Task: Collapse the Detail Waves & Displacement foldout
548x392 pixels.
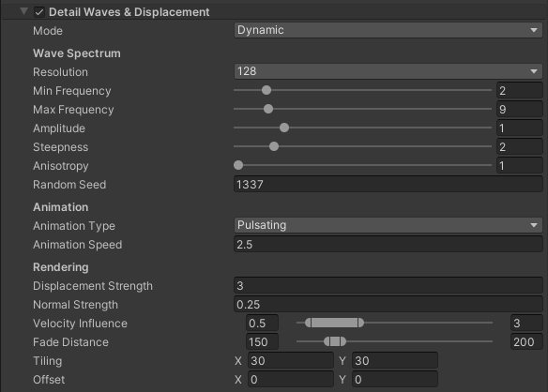Action: click(x=23, y=11)
